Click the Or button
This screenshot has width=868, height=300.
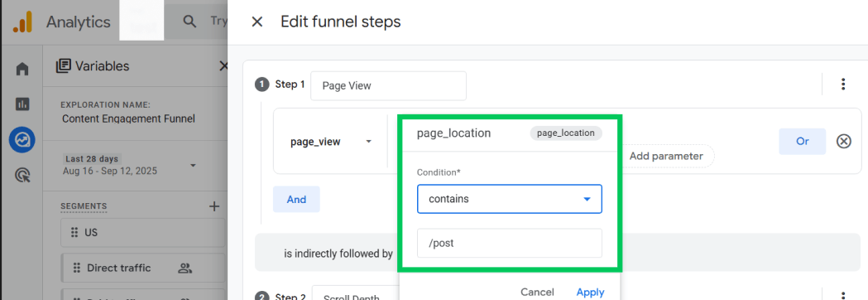[802, 142]
